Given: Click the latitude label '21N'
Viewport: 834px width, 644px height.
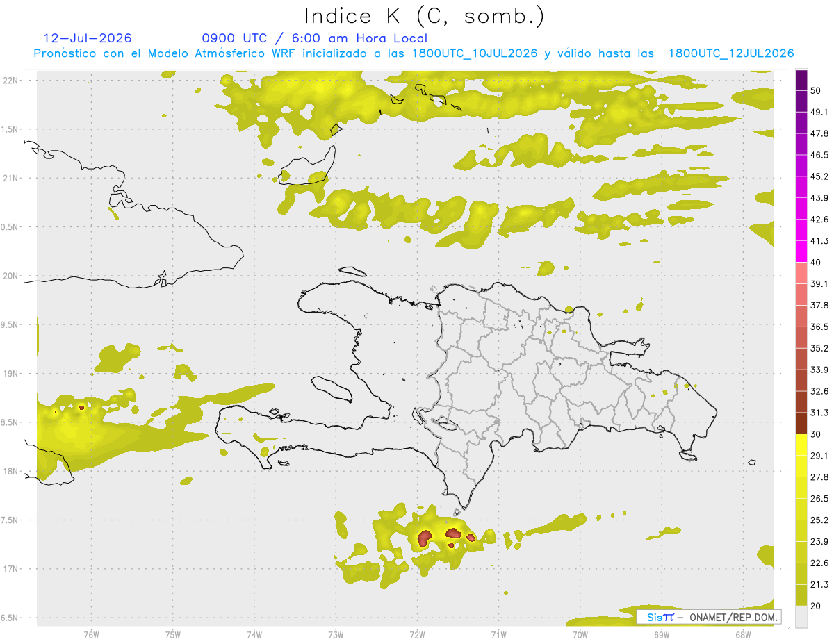Looking at the screenshot, I should (x=11, y=178).
